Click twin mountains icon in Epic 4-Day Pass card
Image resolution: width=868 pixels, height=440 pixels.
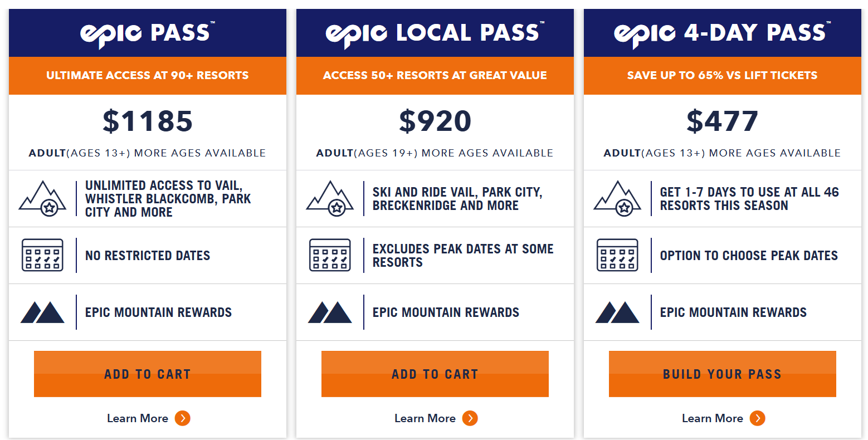[x=617, y=312]
